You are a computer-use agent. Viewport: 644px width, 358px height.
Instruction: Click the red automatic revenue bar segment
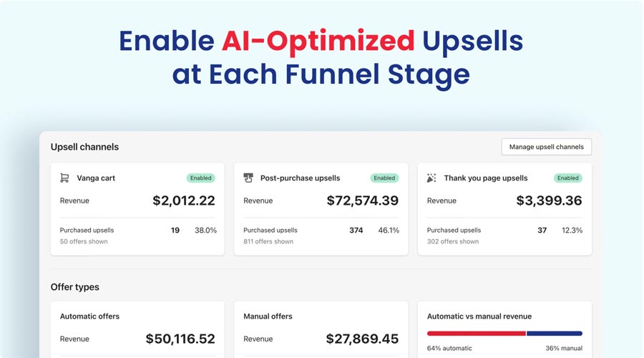tap(476, 333)
